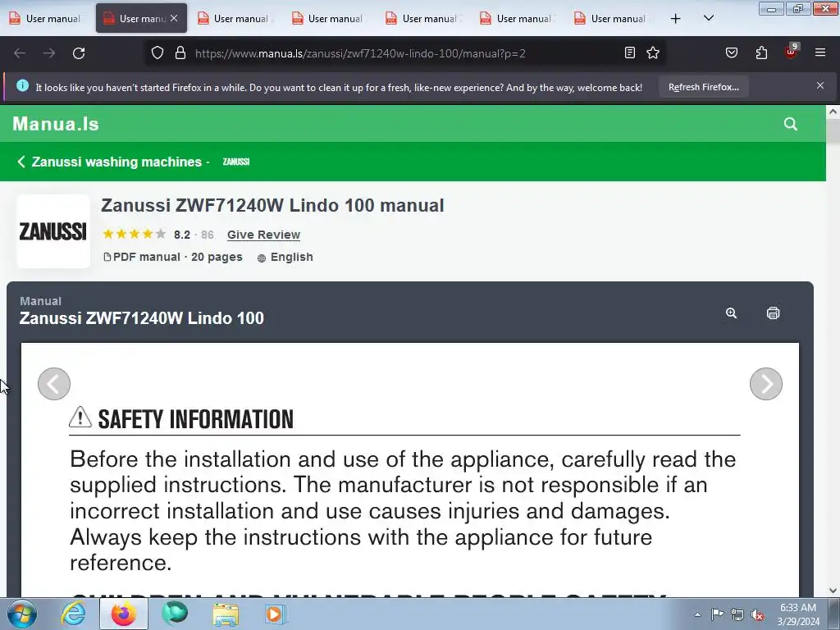Switch to third User manual tab
The image size is (840, 630).
point(235,18)
